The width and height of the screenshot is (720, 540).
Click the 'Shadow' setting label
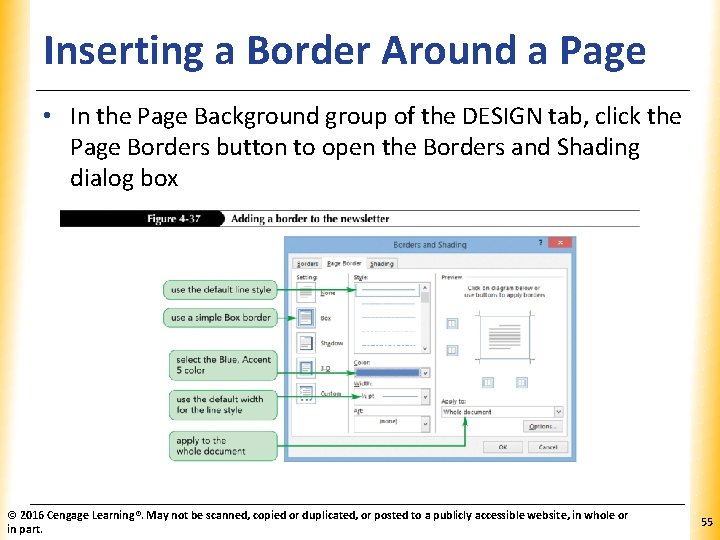[332, 343]
